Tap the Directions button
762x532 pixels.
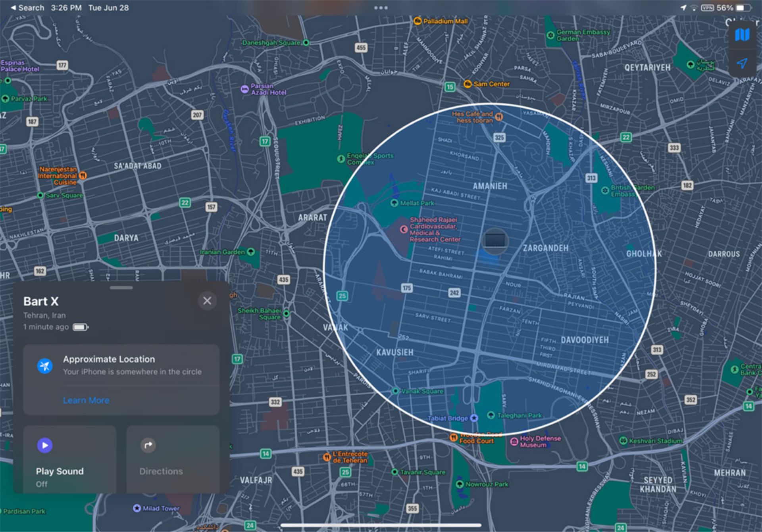173,459
